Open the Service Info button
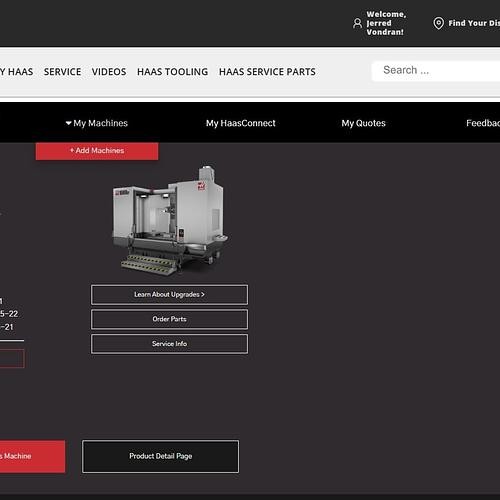 click(x=169, y=344)
